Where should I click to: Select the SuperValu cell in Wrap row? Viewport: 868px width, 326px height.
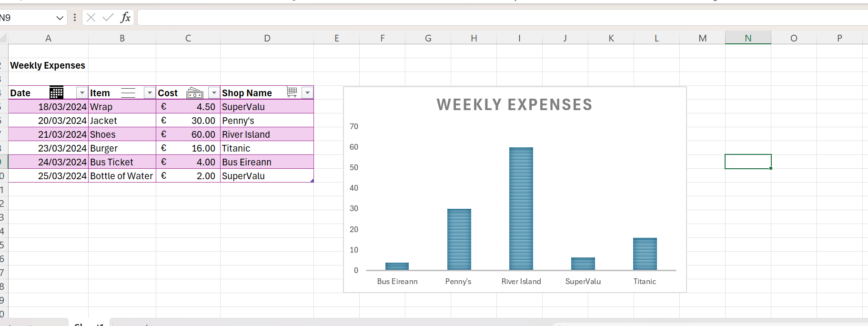pos(267,107)
